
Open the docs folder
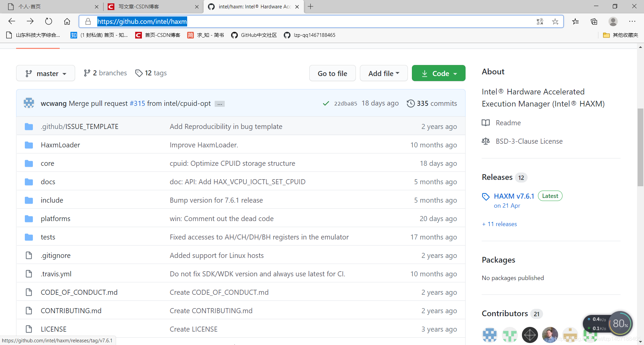pyautogui.click(x=48, y=182)
